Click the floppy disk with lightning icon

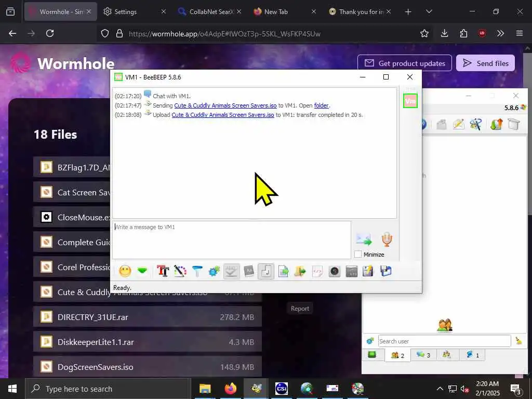click(x=368, y=271)
